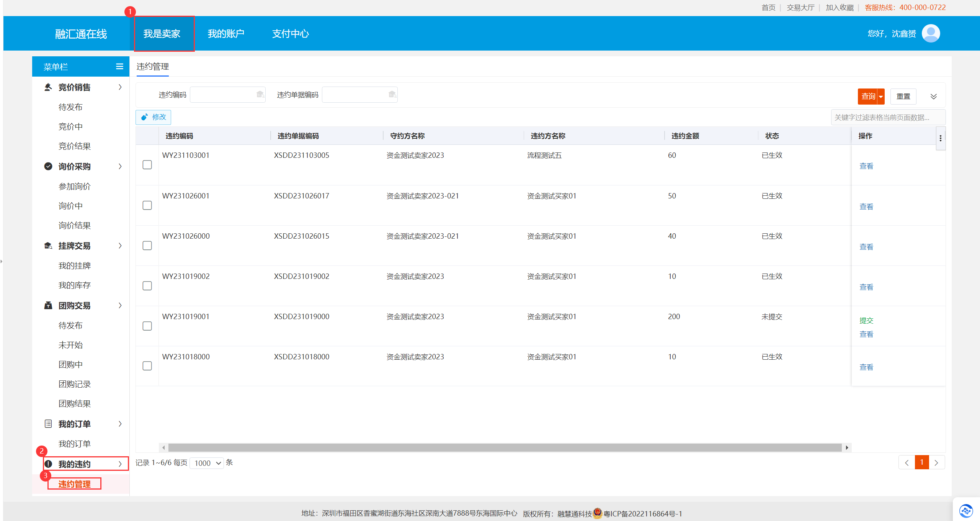Focus the 违约单据编码 input field
The height and width of the screenshot is (521, 980).
coord(359,95)
